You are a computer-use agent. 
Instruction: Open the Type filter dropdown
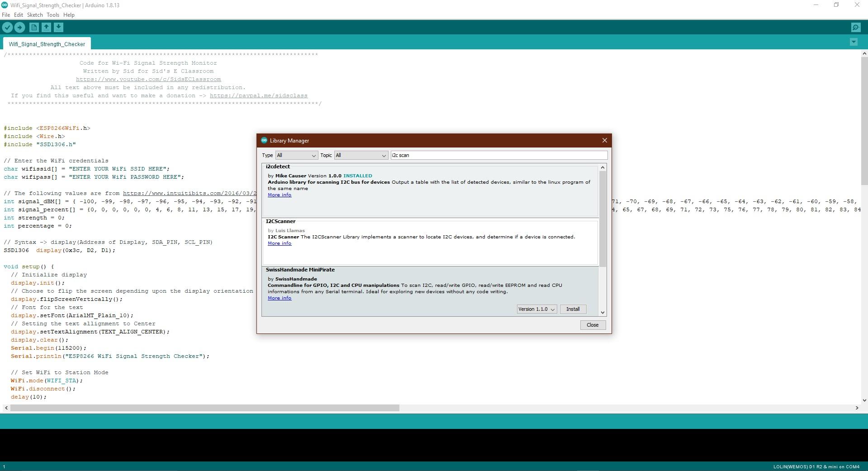(x=296, y=155)
